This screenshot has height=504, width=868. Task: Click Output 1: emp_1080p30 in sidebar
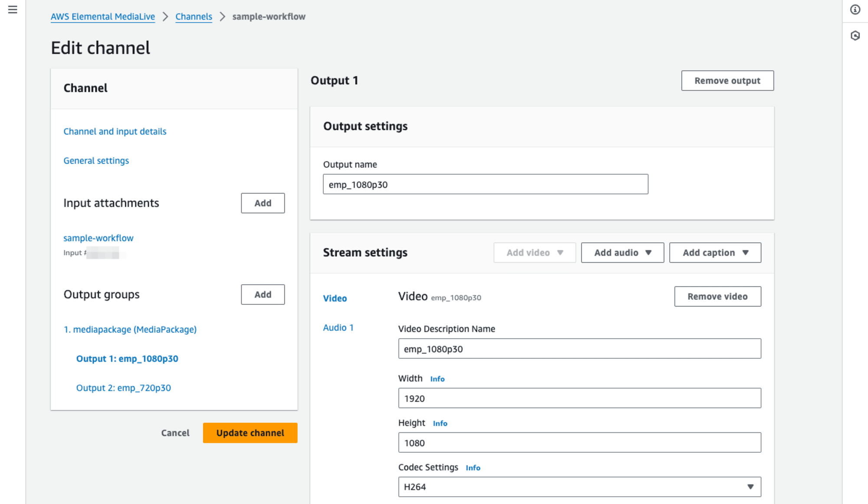click(128, 358)
